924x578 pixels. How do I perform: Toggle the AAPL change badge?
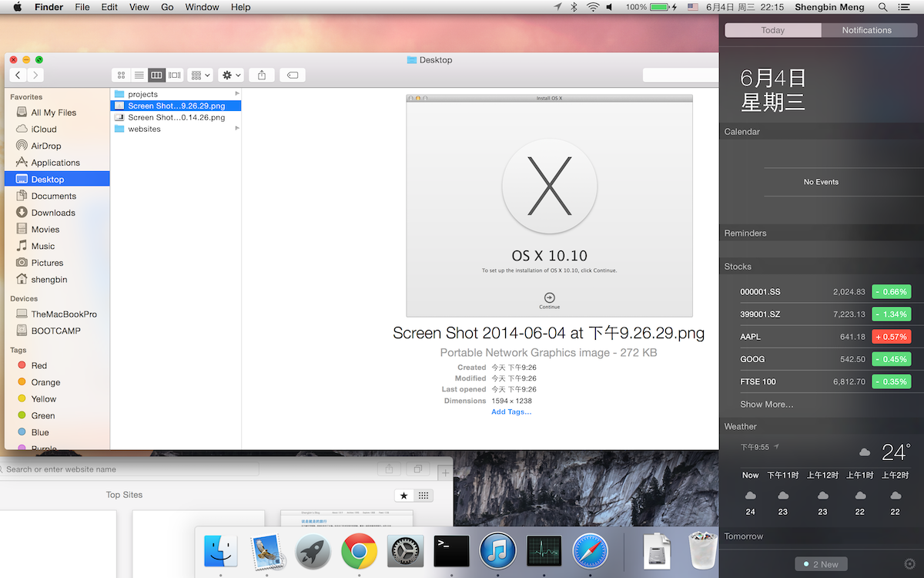point(892,337)
